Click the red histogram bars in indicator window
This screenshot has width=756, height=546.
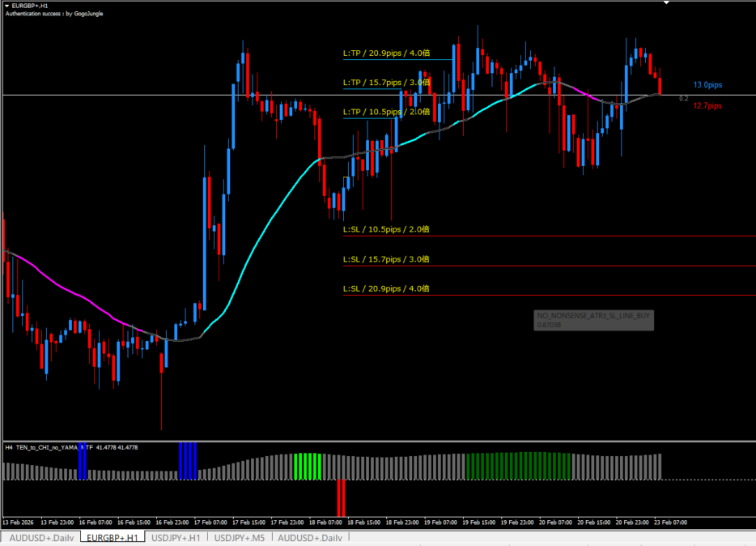coord(342,497)
